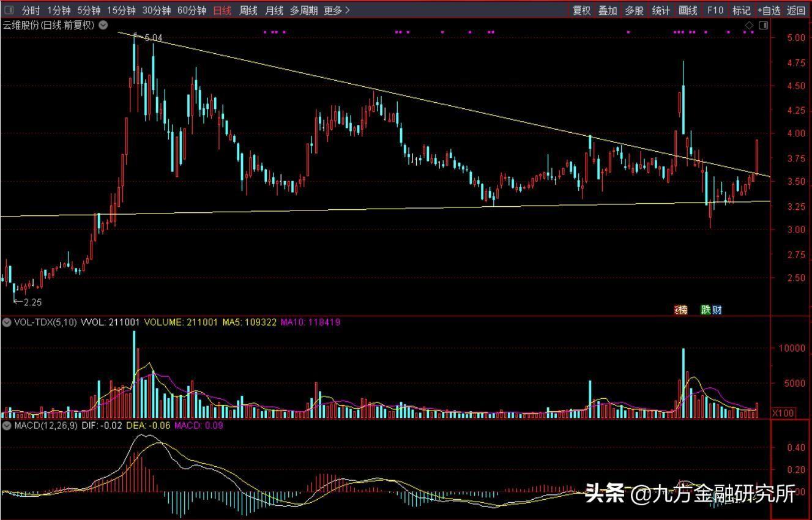Add stock via +自选 button

tap(769, 10)
